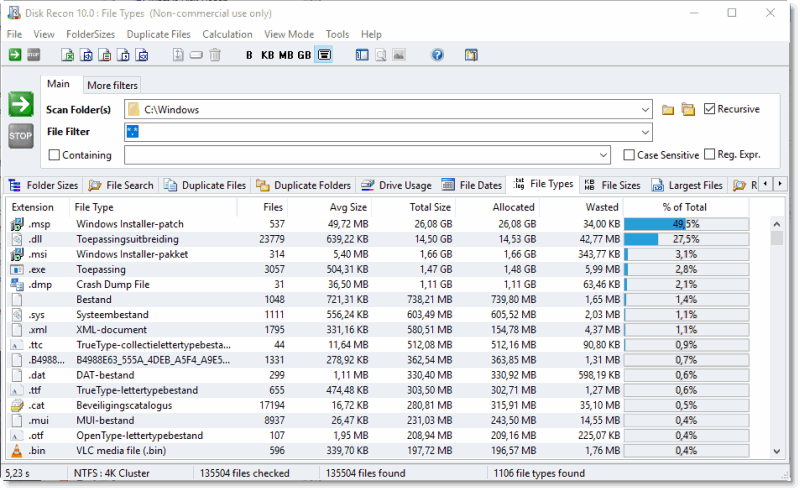Open the Duplicate Files menu

(159, 34)
